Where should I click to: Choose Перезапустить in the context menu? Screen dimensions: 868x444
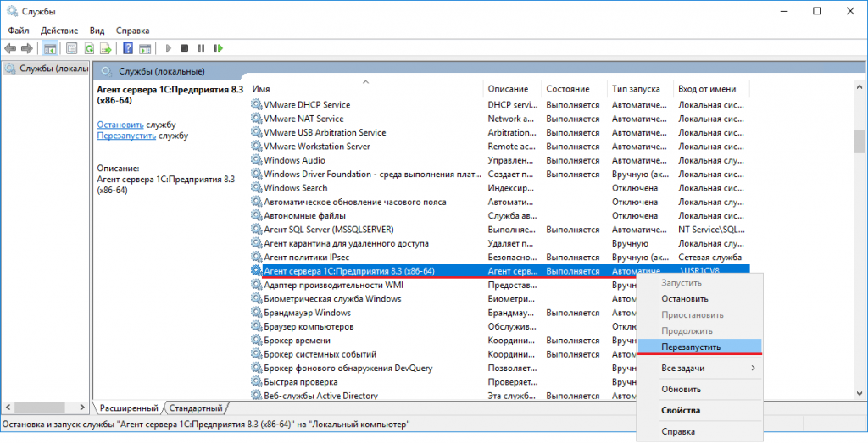699,347
